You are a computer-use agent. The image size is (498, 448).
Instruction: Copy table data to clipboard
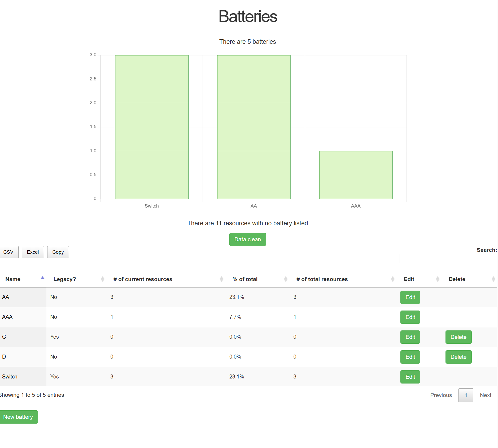[58, 252]
